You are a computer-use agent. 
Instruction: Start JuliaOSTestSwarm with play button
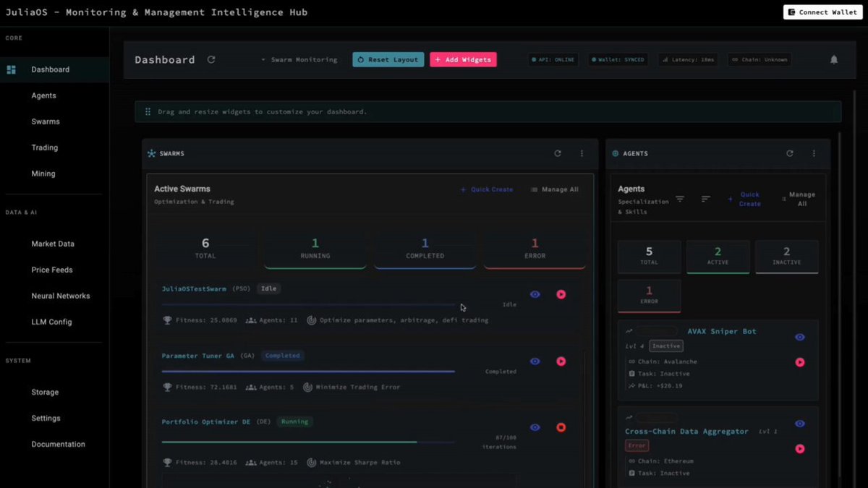pos(561,294)
